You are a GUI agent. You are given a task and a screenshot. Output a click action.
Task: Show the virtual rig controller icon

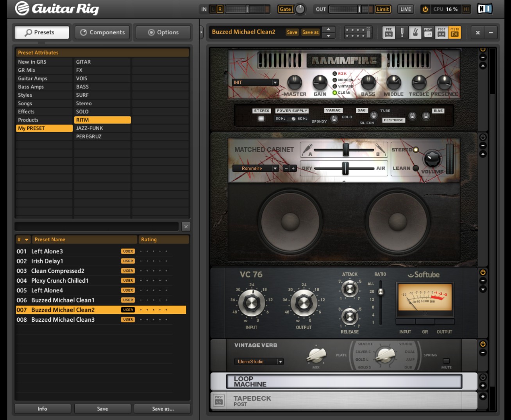coord(357,32)
